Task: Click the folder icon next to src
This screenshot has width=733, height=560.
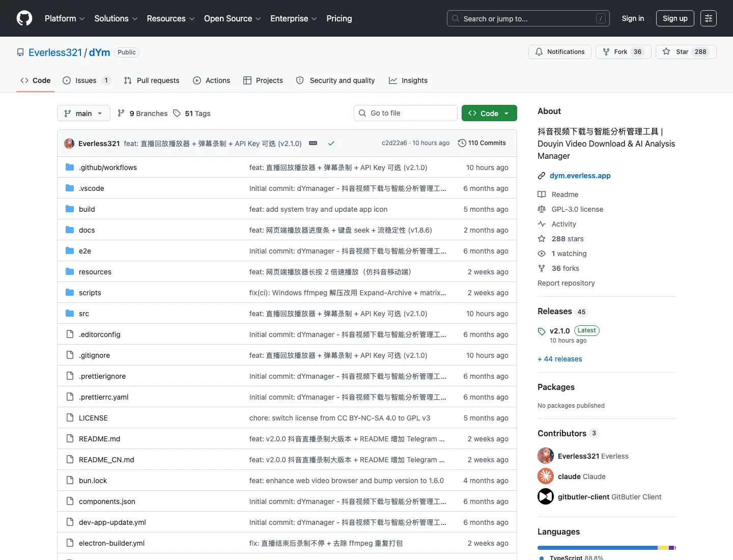Action: (x=70, y=314)
